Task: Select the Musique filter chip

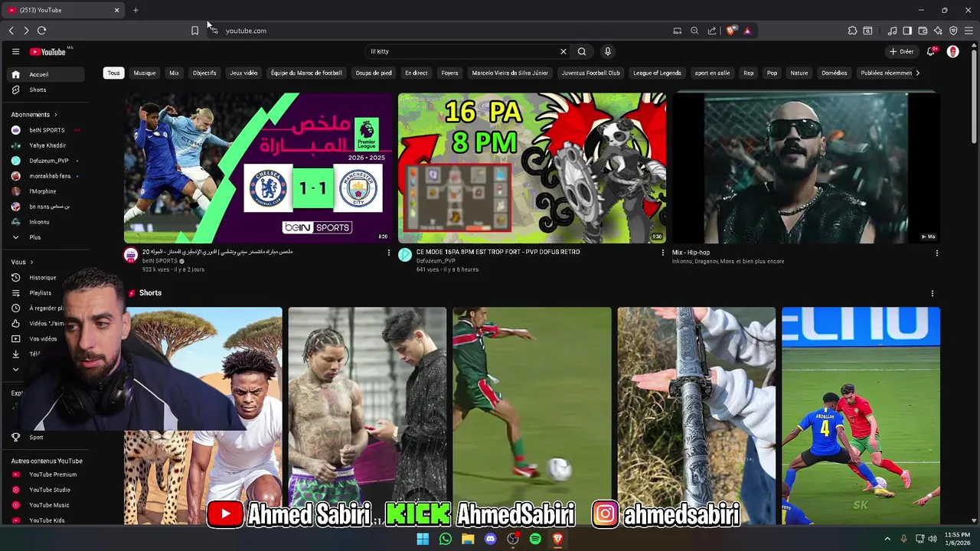Action: (145, 73)
